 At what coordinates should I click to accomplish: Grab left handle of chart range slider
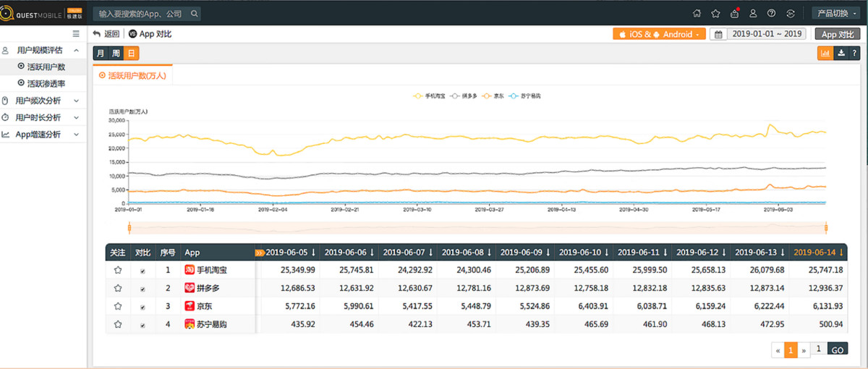129,228
